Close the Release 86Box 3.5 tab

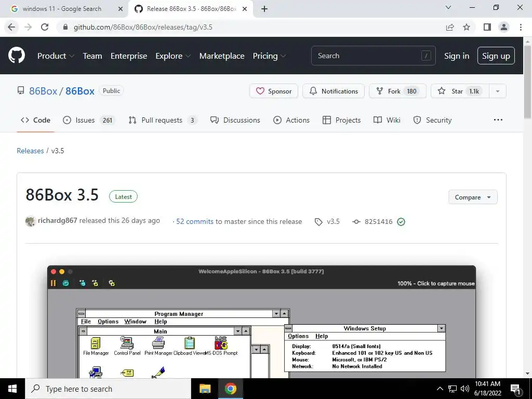245,9
